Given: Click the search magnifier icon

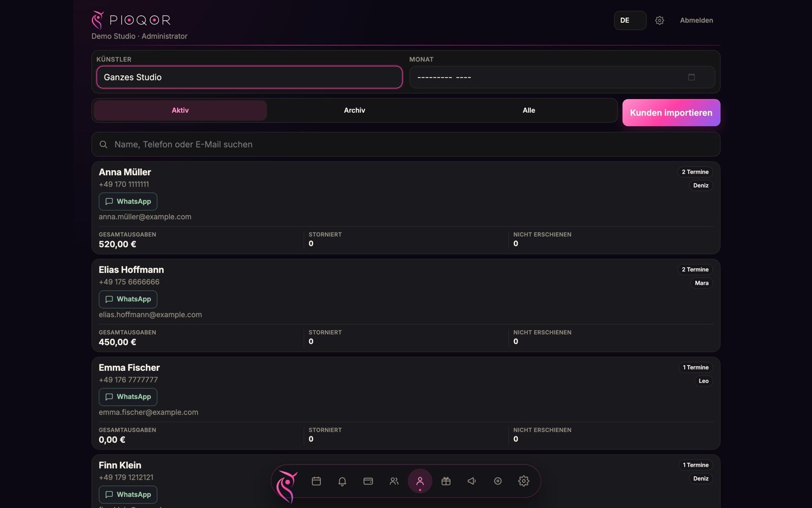Looking at the screenshot, I should [104, 145].
